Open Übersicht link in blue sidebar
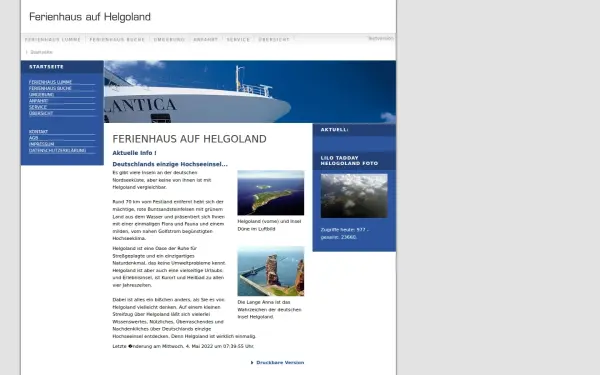 (41, 113)
